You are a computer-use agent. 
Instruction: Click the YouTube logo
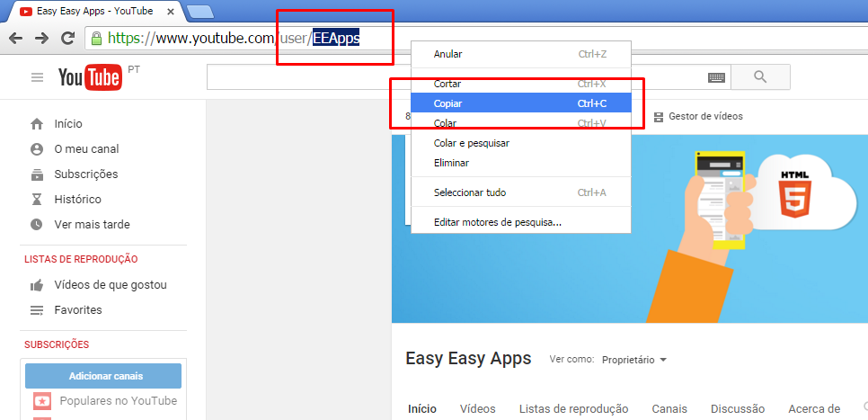pos(90,77)
